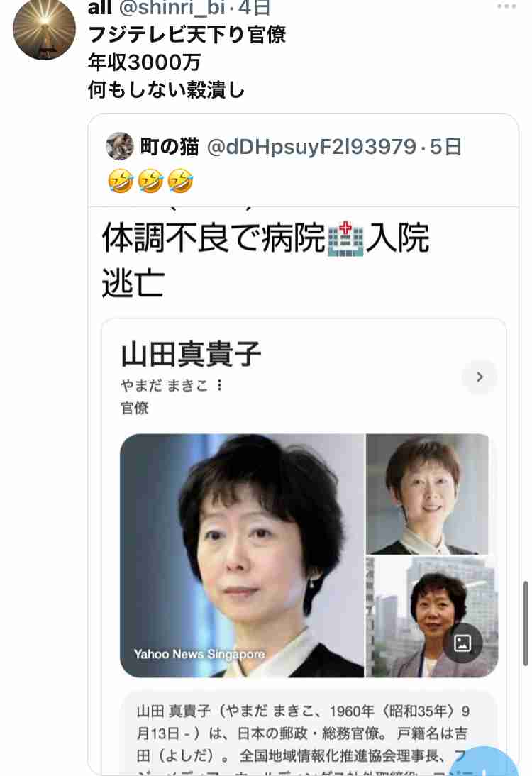Click the page scrollbar thumb
Image resolution: width=532 pixels, height=776 pixels.
(526, 623)
